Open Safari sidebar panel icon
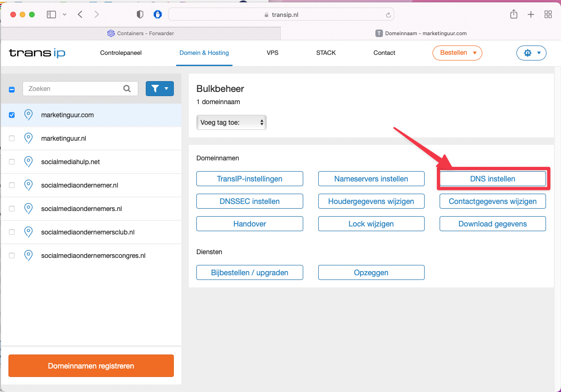Image resolution: width=561 pixels, height=392 pixels. [x=51, y=15]
